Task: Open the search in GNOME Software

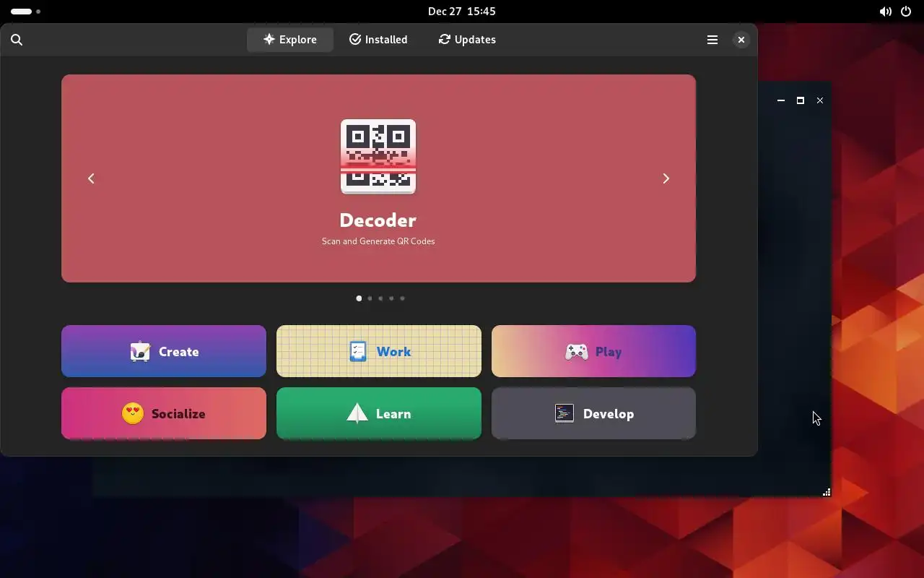Action: click(17, 40)
